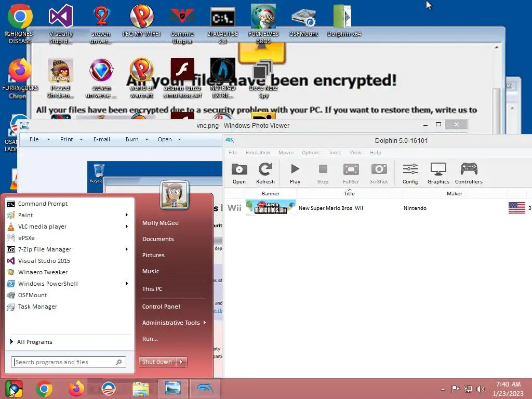Open the File menu in Dolphin

(x=233, y=153)
